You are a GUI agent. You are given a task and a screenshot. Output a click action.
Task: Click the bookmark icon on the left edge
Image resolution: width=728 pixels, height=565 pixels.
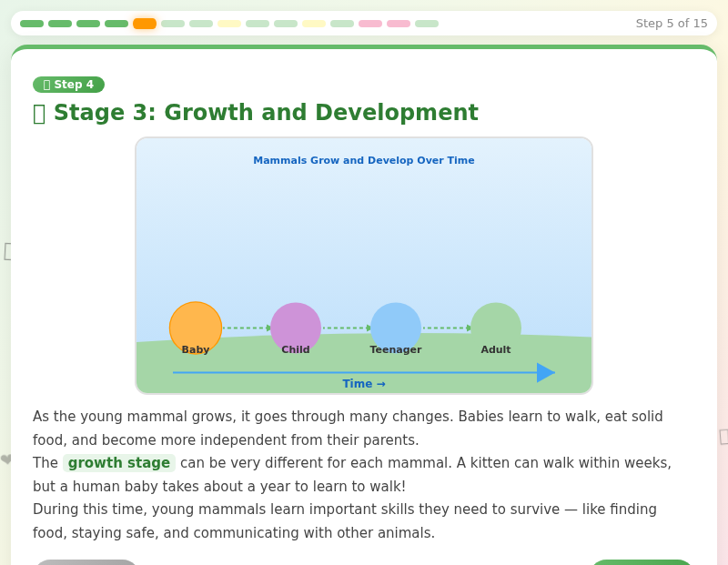pos(9,253)
